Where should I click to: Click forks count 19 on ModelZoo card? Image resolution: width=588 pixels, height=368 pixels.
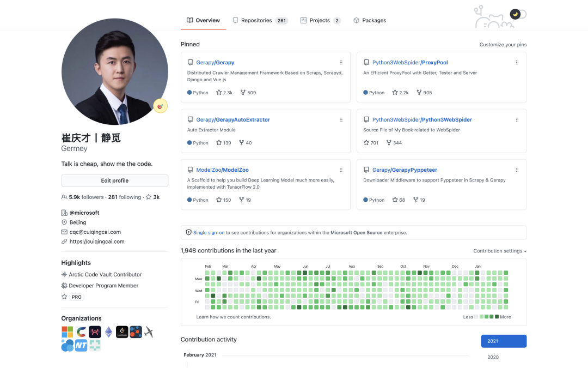[x=245, y=200]
